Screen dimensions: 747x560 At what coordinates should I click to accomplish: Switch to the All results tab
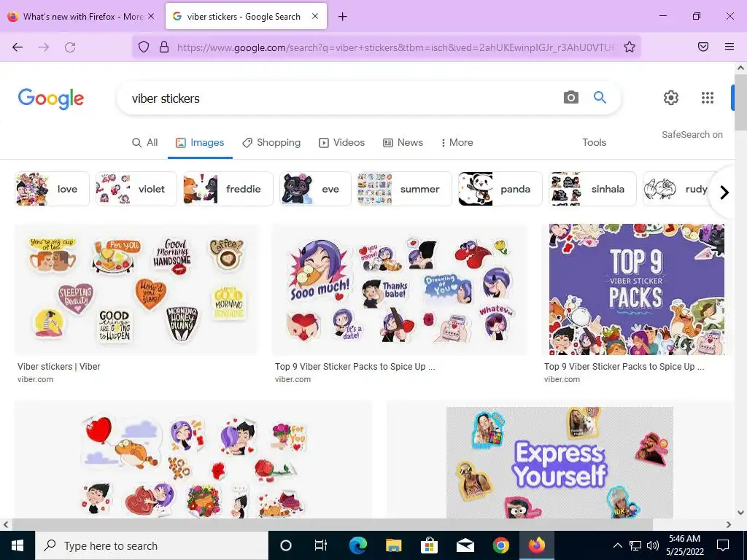click(145, 142)
